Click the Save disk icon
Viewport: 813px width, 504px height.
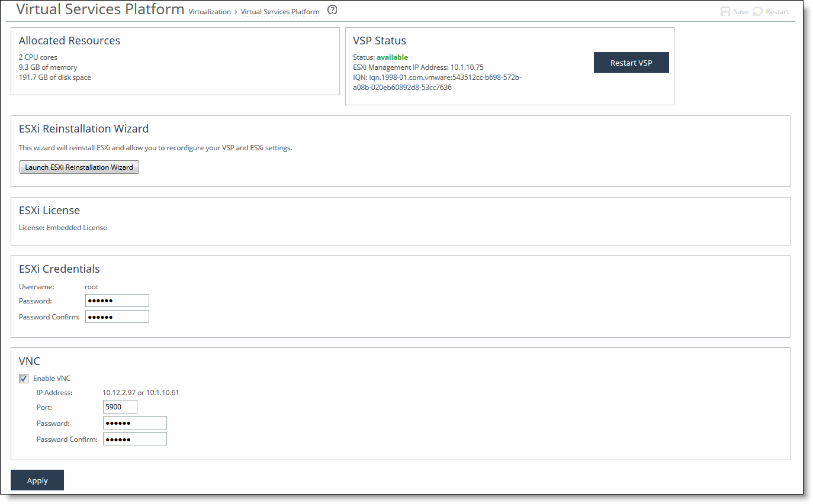coord(725,12)
